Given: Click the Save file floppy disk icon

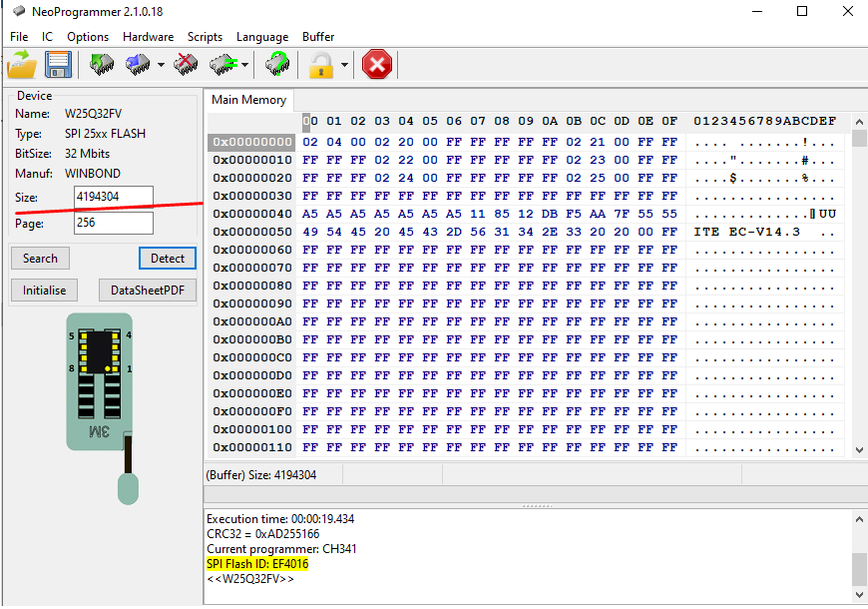Looking at the screenshot, I should (58, 64).
